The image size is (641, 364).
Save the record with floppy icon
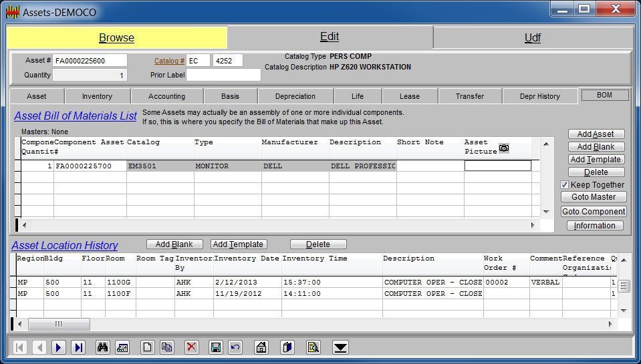(x=215, y=347)
